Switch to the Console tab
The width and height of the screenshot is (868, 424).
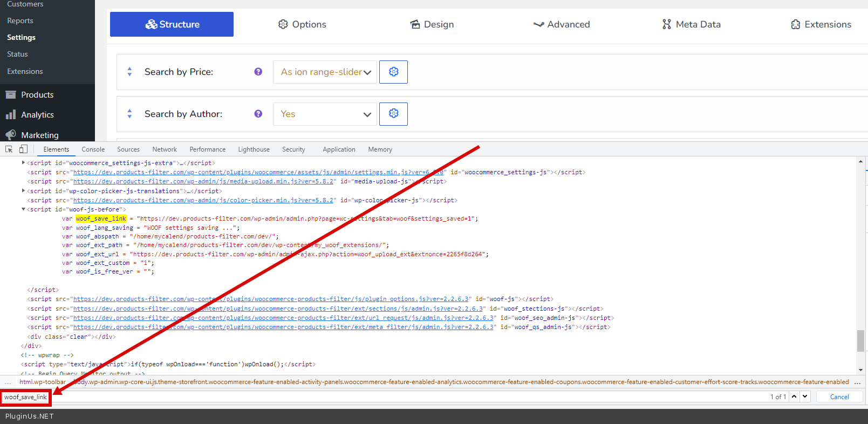tap(93, 149)
